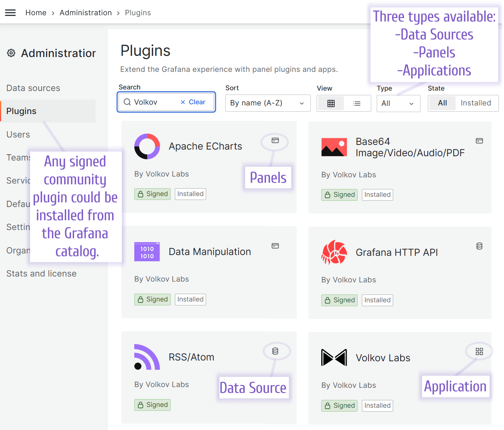The image size is (504, 430).
Task: Switch to grid view
Action: point(331,103)
